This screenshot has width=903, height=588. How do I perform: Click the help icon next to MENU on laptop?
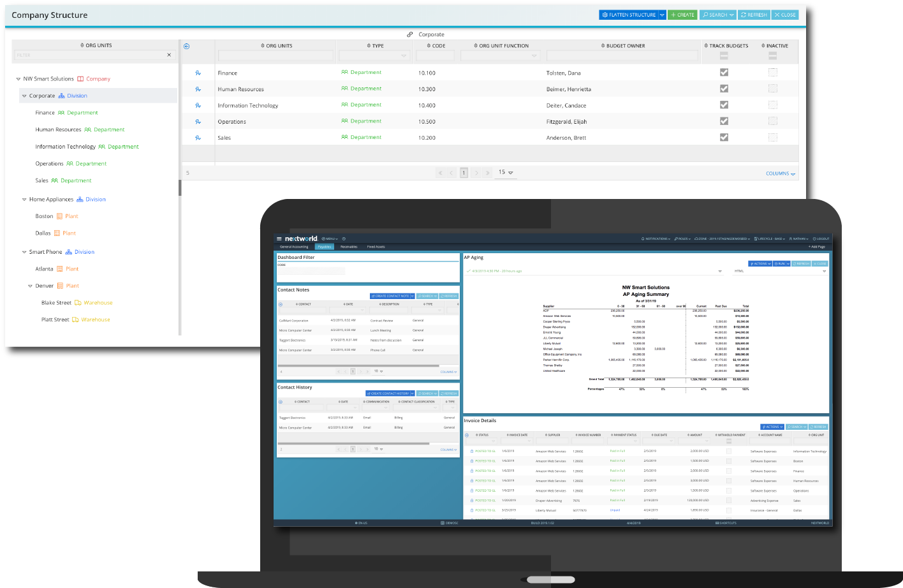point(344,239)
